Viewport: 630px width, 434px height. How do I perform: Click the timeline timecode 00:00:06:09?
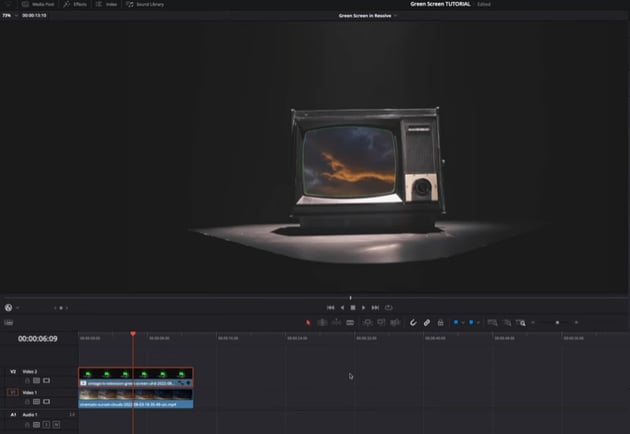(38, 339)
